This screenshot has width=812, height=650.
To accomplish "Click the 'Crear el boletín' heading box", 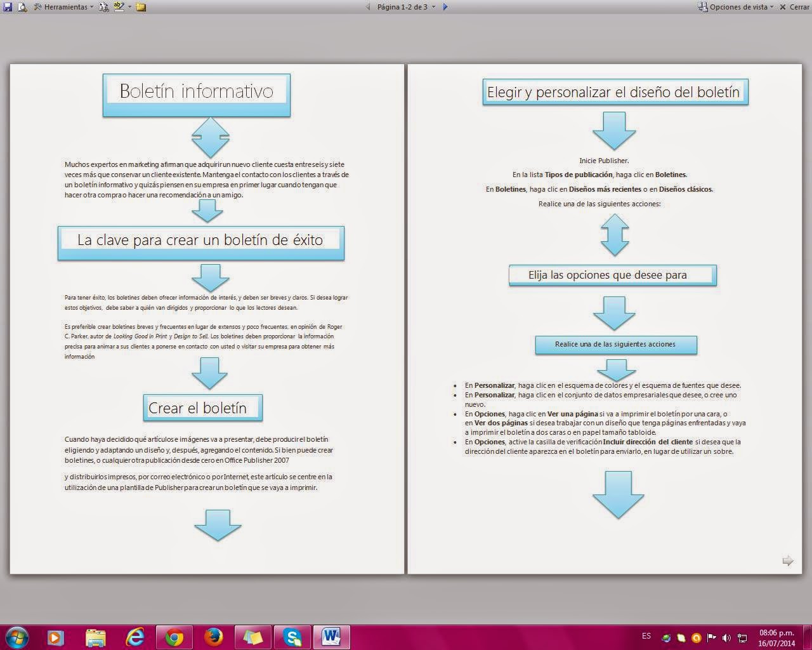I will (x=202, y=408).
